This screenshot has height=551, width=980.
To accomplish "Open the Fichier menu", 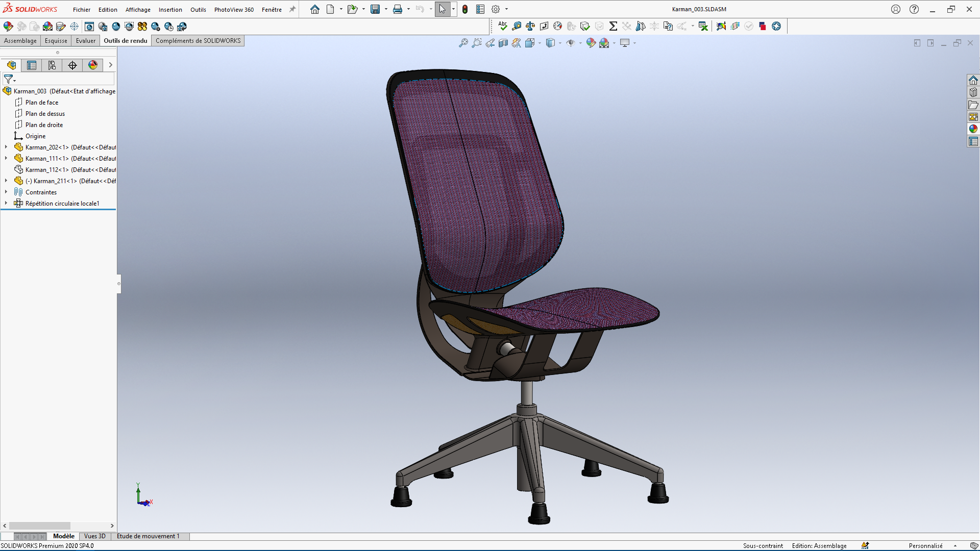I will pyautogui.click(x=81, y=10).
